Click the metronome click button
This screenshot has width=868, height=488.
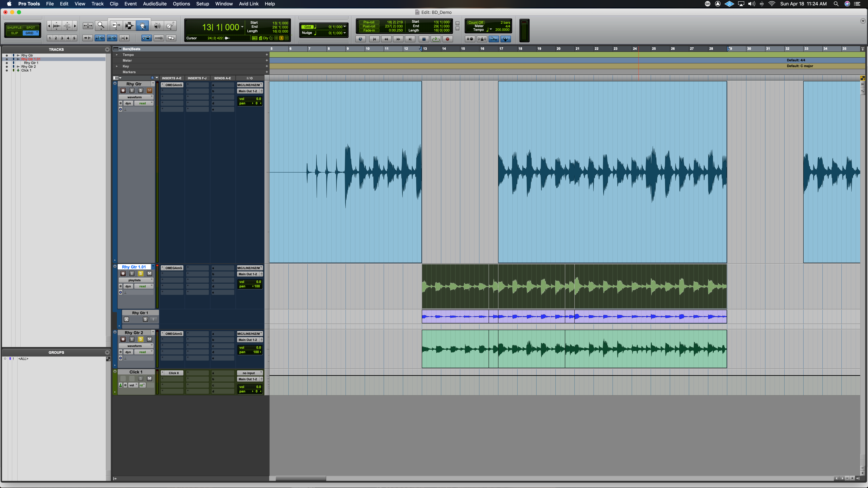[482, 39]
